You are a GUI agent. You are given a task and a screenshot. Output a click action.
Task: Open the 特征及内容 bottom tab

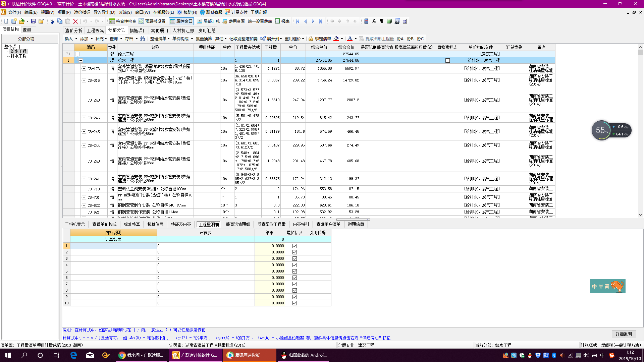coord(181,224)
